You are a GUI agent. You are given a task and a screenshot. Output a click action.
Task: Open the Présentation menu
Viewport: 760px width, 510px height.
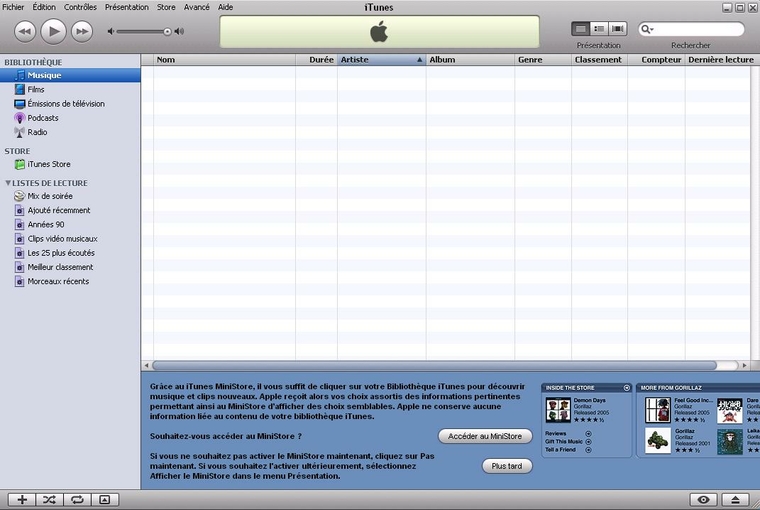point(127,7)
